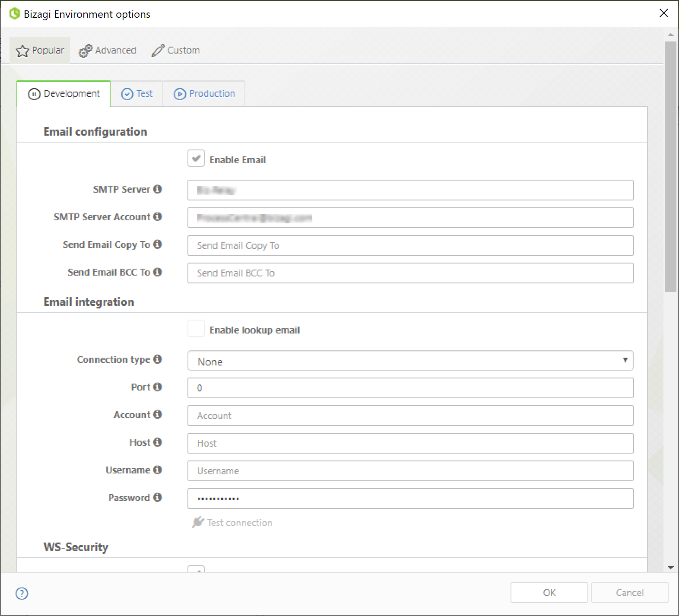Click the Bizagi logo icon in title bar
The width and height of the screenshot is (679, 616).
click(15, 14)
